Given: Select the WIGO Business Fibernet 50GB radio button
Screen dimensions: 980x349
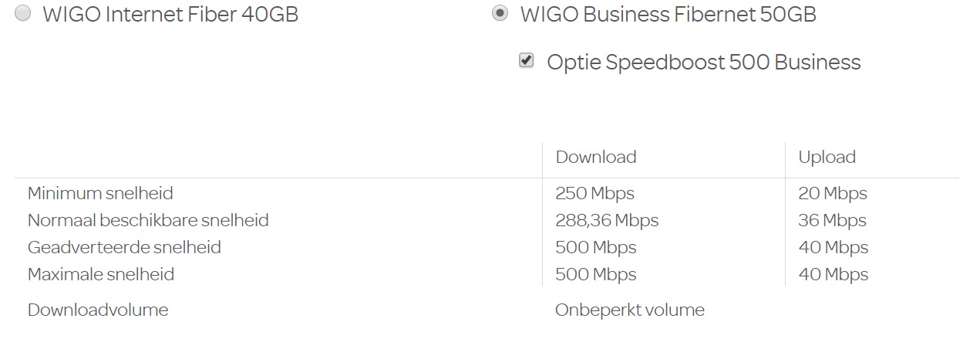Looking at the screenshot, I should coord(500,13).
